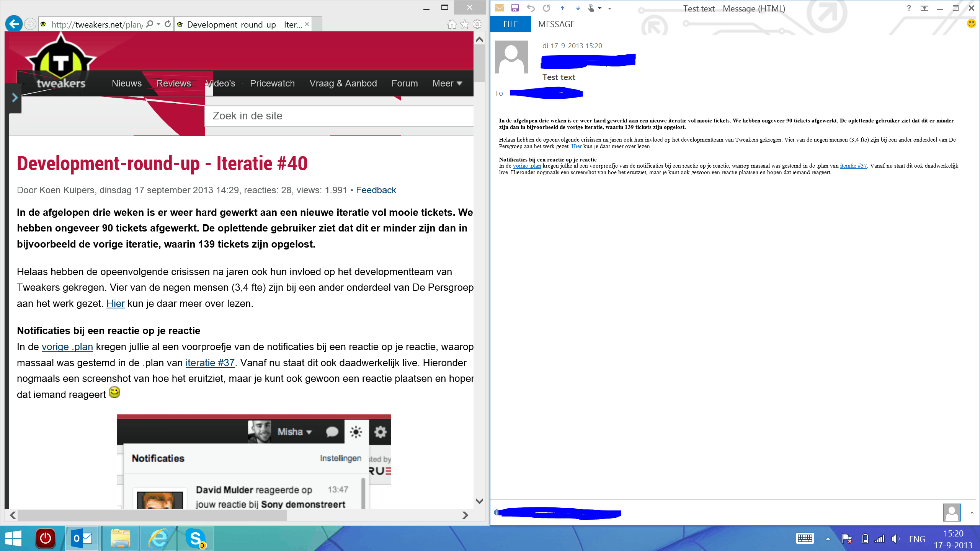The image size is (980, 551).
Task: Open File Explorer from the taskbar
Action: [121, 538]
